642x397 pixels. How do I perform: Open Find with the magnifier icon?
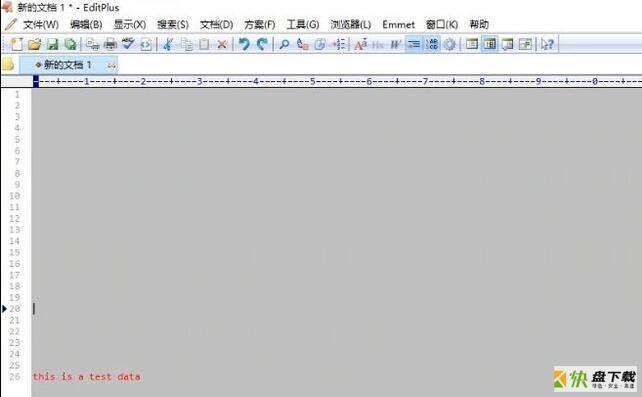284,44
